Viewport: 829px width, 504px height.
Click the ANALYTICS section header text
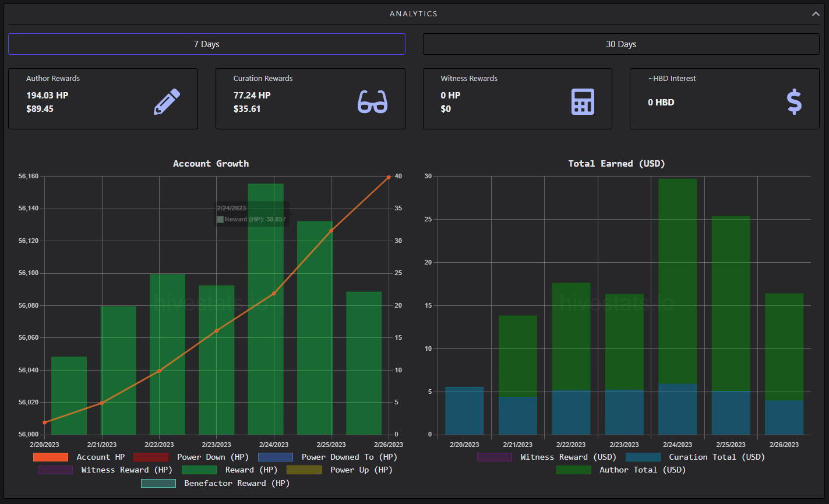click(x=414, y=14)
